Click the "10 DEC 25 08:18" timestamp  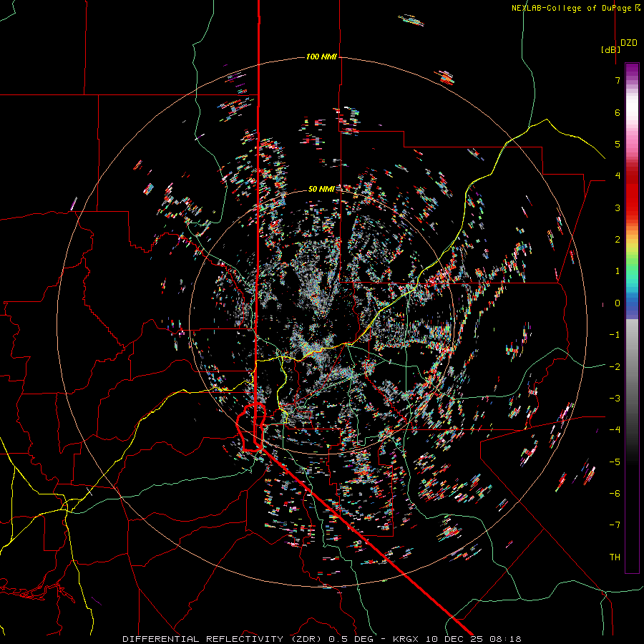click(x=474, y=639)
